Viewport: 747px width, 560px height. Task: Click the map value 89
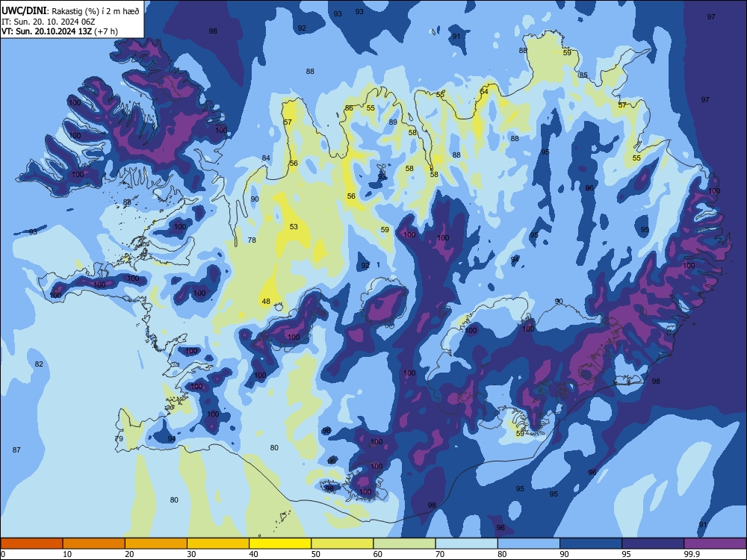click(393, 122)
